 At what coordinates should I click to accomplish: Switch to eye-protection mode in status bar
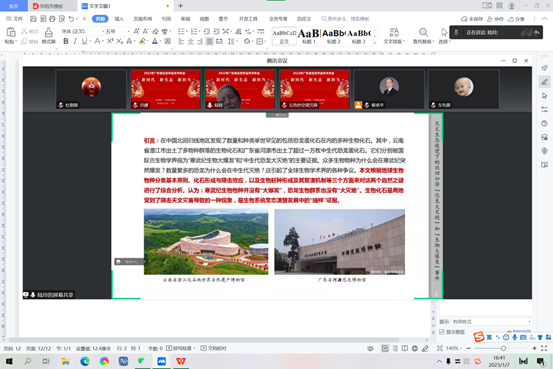coord(370,348)
